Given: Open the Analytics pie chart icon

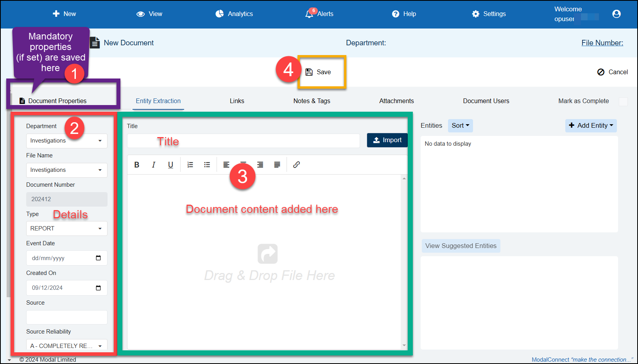Looking at the screenshot, I should pos(219,14).
